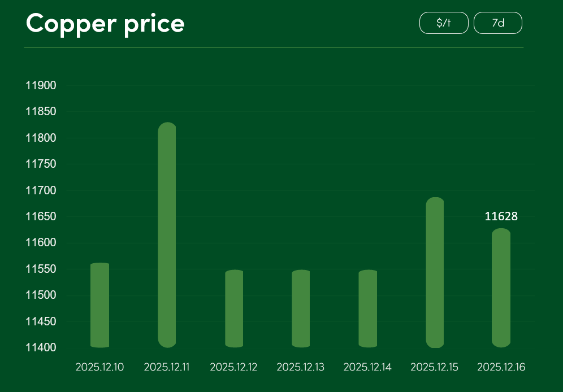Click the 11900 y-axis label
563x392 pixels.
[x=41, y=86]
